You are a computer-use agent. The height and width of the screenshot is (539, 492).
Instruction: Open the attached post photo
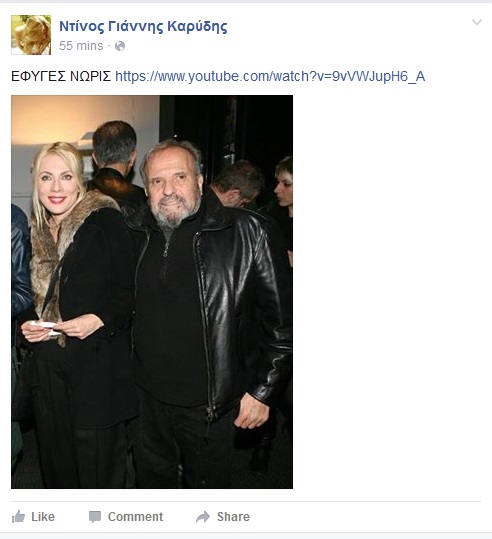coord(152,292)
